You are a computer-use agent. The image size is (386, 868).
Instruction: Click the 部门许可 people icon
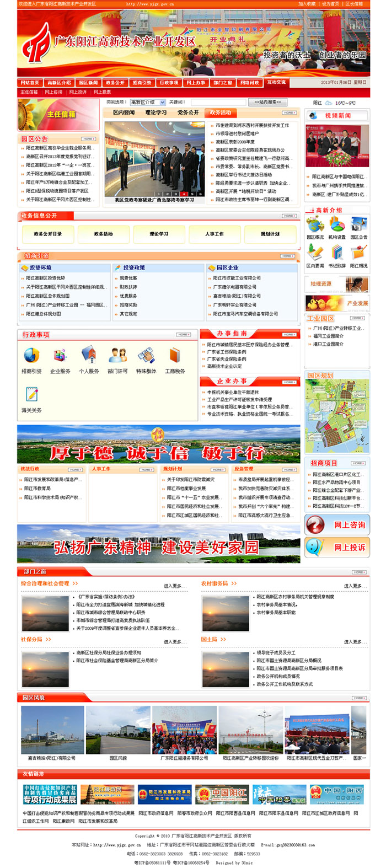pos(117,355)
